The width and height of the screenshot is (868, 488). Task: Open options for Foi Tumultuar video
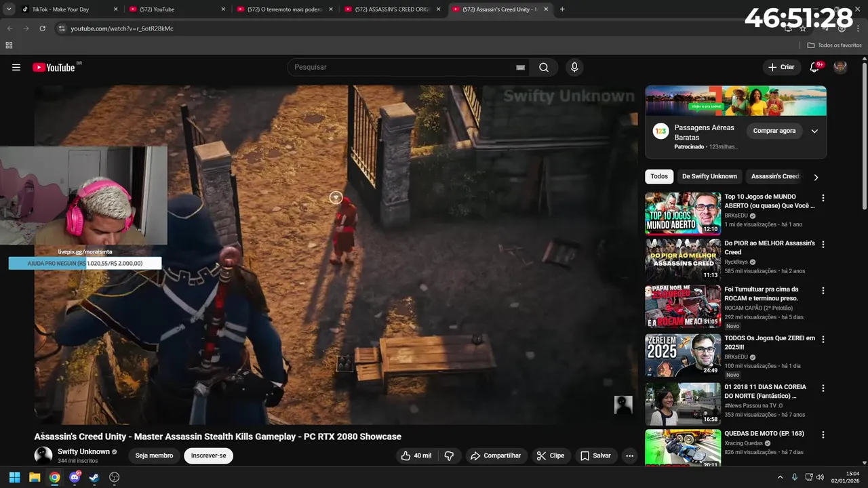point(823,290)
